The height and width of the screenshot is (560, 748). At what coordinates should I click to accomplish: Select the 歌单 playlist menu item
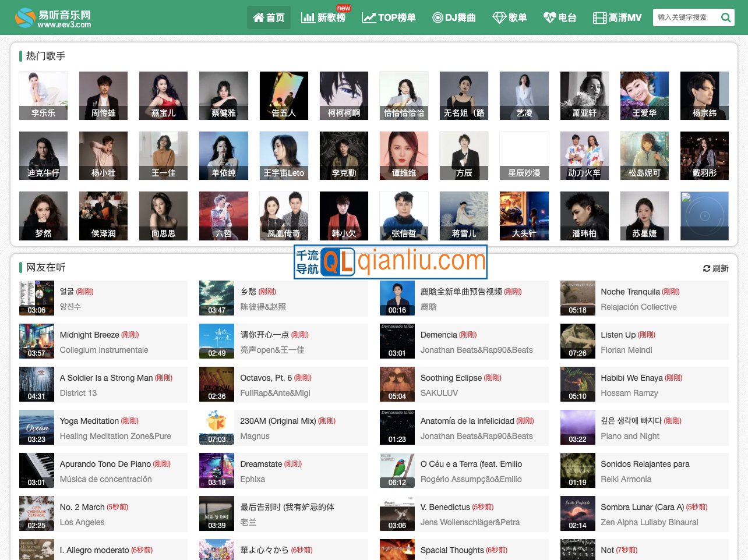click(x=509, y=17)
